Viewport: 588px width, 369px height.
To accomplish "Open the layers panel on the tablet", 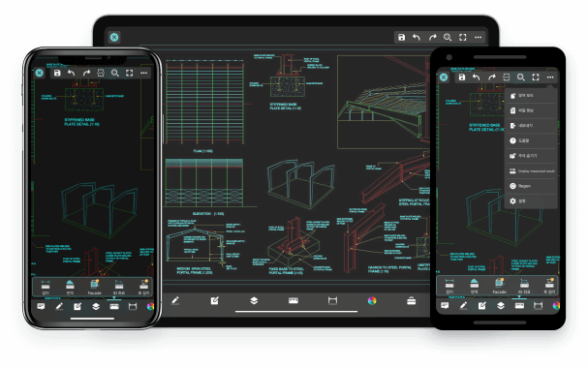I will click(x=254, y=300).
